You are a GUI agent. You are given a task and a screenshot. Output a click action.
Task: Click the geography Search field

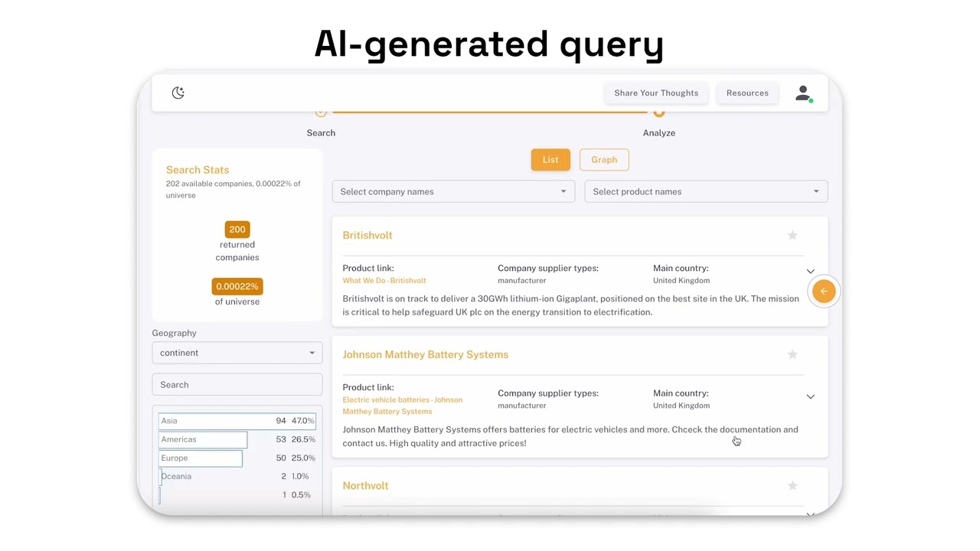pos(237,385)
